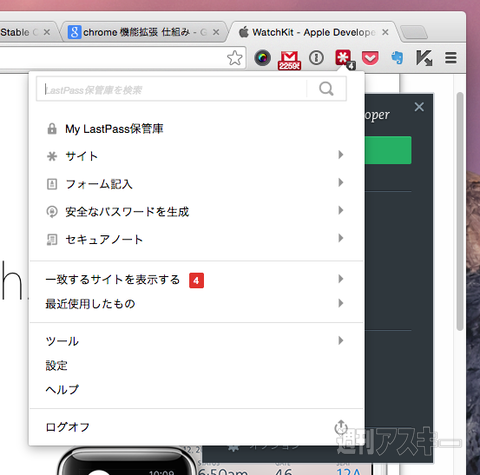Open the ツール menu item
Screen dimensions: 480x475
[x=196, y=341]
